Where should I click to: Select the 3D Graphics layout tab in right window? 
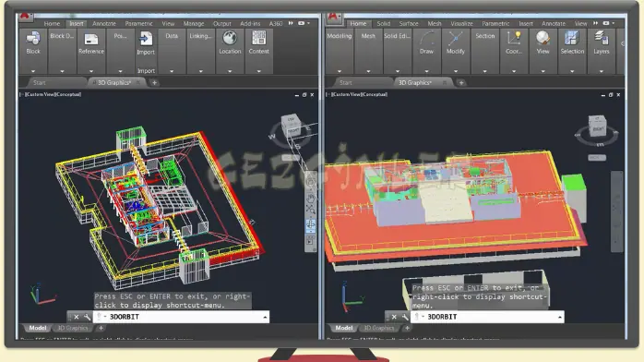click(378, 328)
